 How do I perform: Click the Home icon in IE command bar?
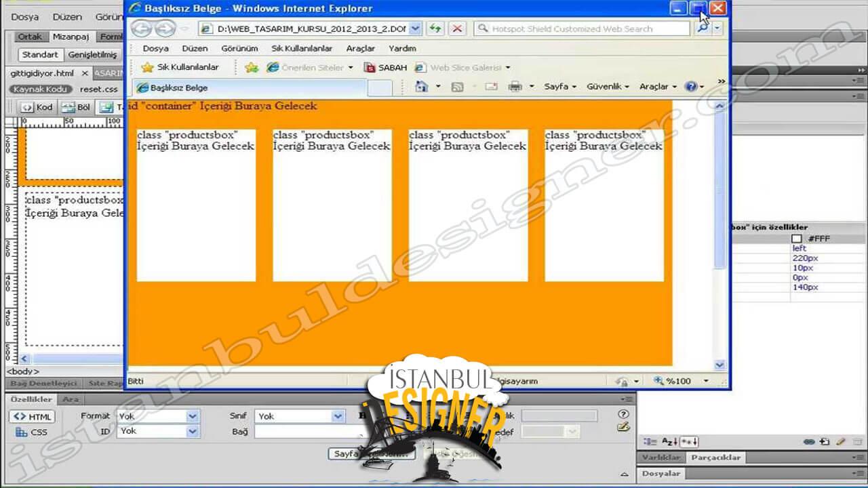pyautogui.click(x=421, y=86)
